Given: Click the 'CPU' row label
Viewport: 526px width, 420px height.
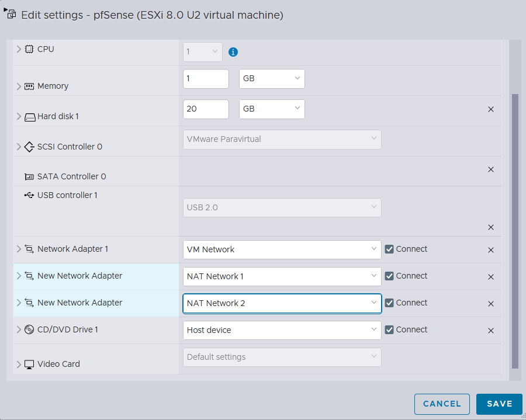Looking at the screenshot, I should point(46,49).
